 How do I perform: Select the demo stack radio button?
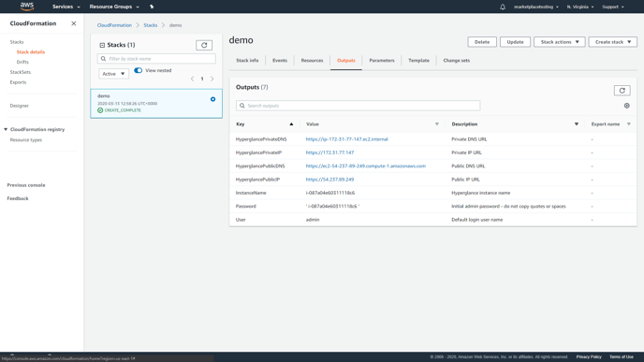(212, 99)
